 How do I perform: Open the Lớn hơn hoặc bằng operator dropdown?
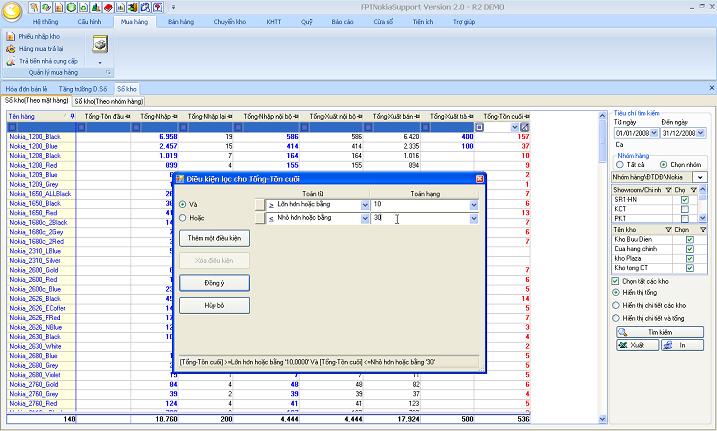click(365, 205)
